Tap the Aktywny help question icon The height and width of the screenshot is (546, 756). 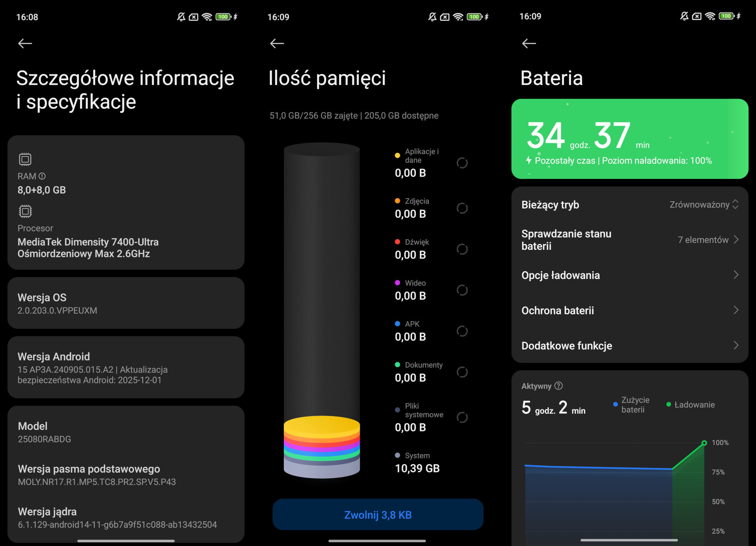pyautogui.click(x=558, y=386)
